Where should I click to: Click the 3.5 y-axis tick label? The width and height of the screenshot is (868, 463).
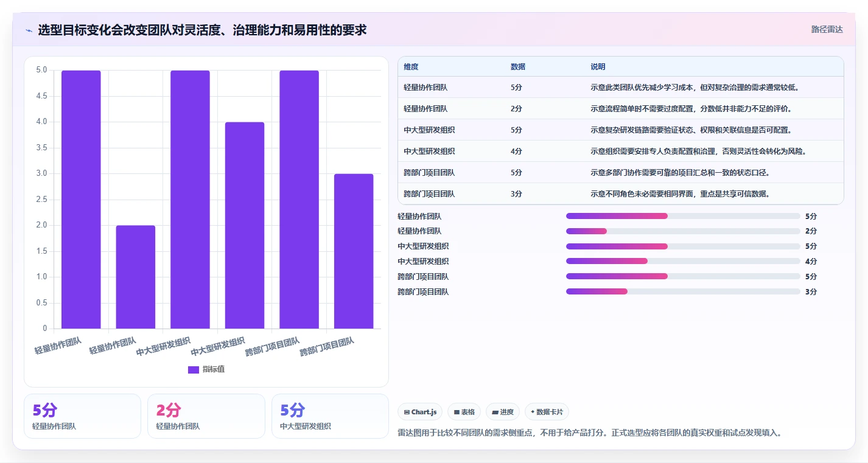41,148
